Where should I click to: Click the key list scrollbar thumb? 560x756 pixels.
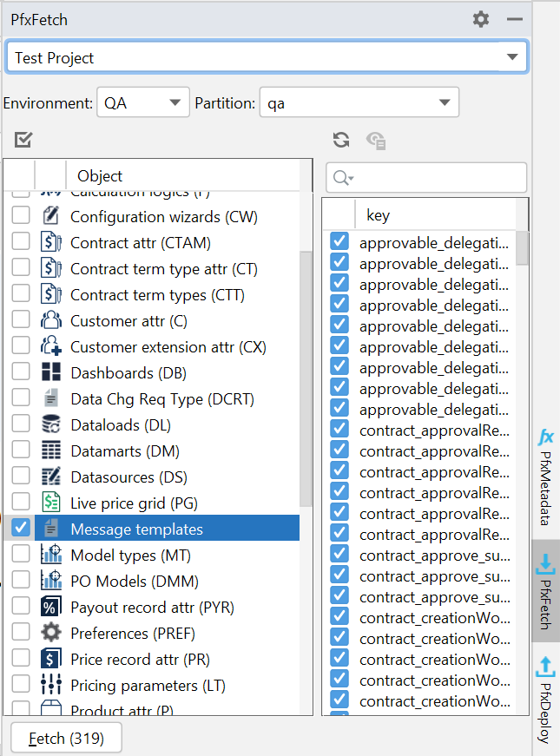[522, 248]
